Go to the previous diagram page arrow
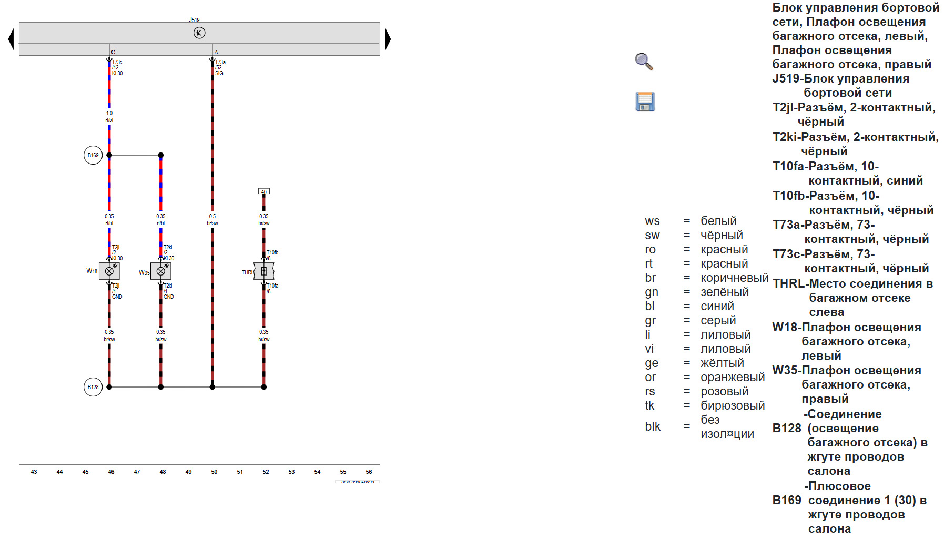Viewport: 944px width, 560px height. (11, 39)
